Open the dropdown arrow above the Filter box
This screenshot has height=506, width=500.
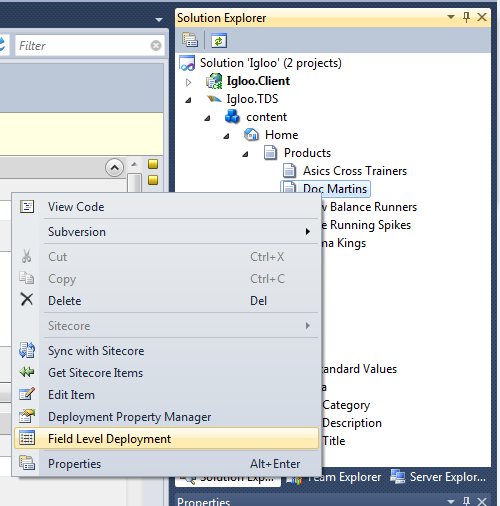click(159, 20)
